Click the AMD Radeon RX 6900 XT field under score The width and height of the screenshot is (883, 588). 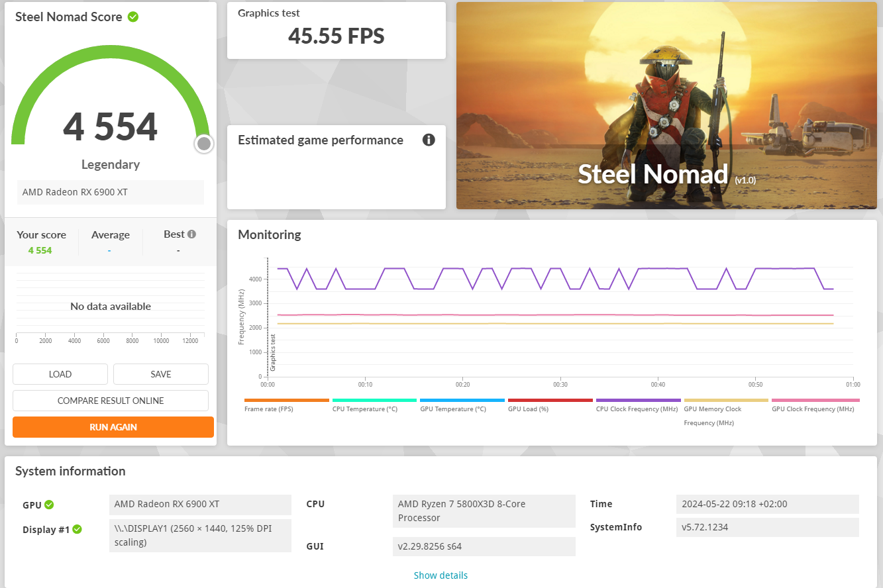[111, 192]
